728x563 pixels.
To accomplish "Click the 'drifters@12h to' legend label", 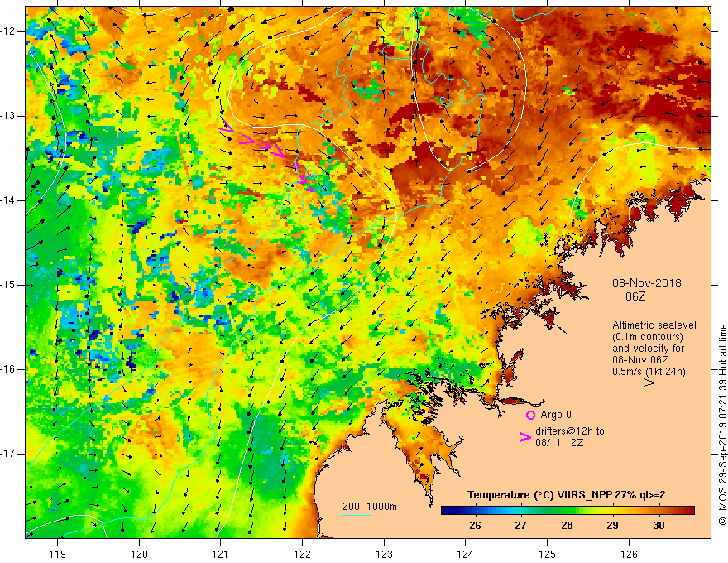I will pyautogui.click(x=570, y=431).
